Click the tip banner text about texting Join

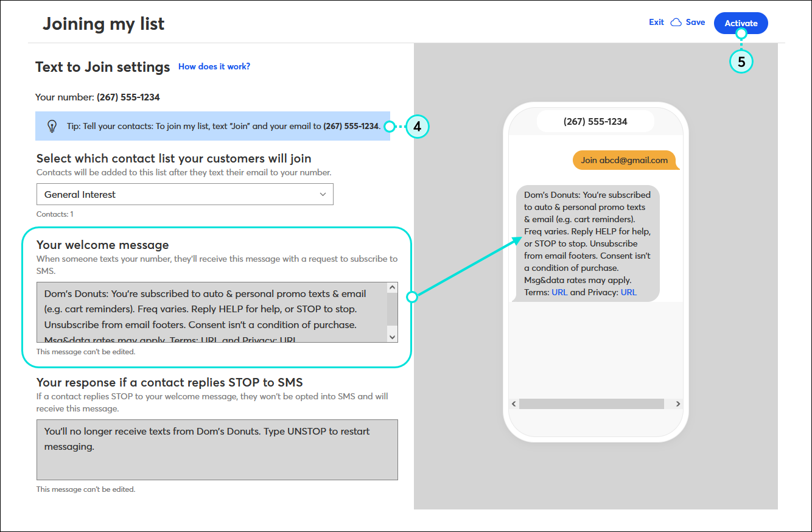click(x=224, y=126)
